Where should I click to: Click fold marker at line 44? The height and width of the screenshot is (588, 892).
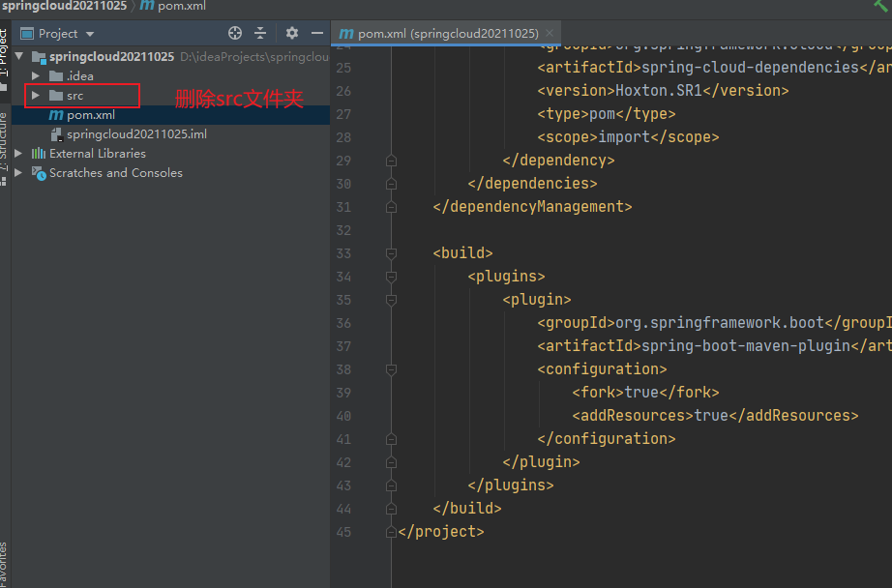[392, 509]
